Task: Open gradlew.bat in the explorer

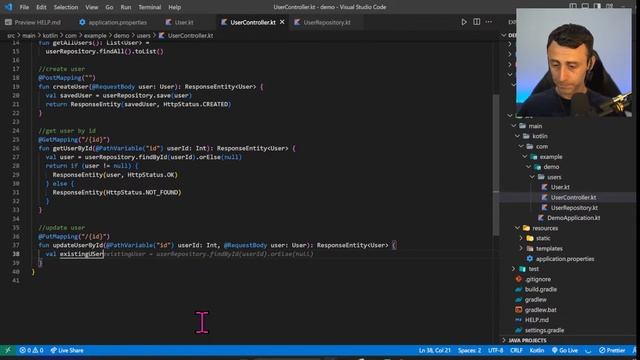Action: tap(540, 309)
